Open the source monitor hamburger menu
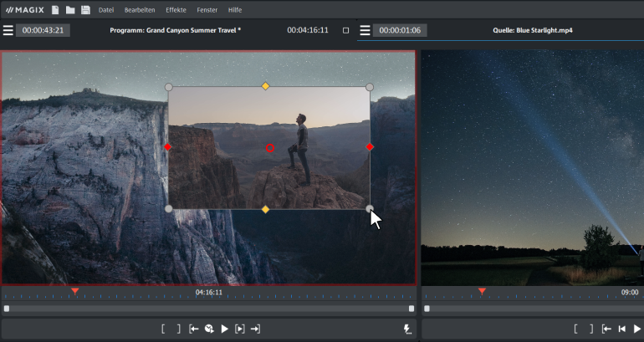The width and height of the screenshot is (644, 342). pyautogui.click(x=365, y=30)
